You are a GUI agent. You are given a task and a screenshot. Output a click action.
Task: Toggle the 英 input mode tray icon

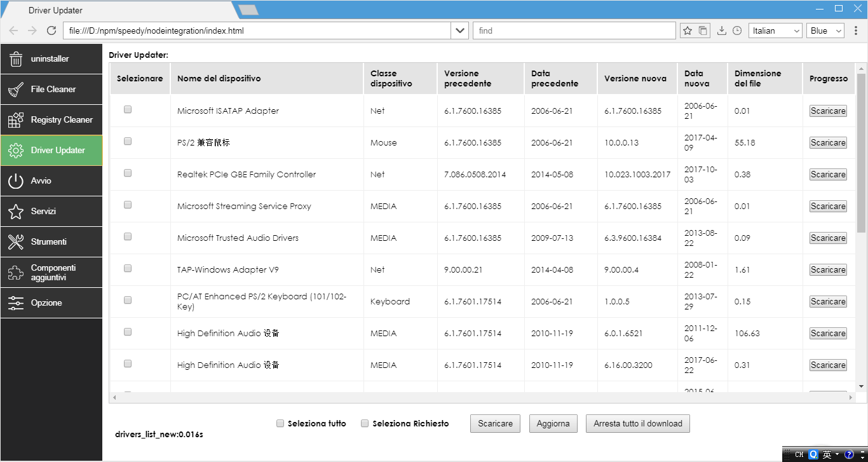826,455
